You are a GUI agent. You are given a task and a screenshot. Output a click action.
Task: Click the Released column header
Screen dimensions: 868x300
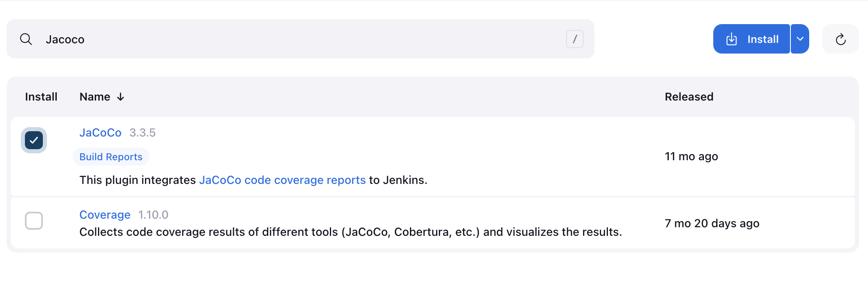point(689,97)
